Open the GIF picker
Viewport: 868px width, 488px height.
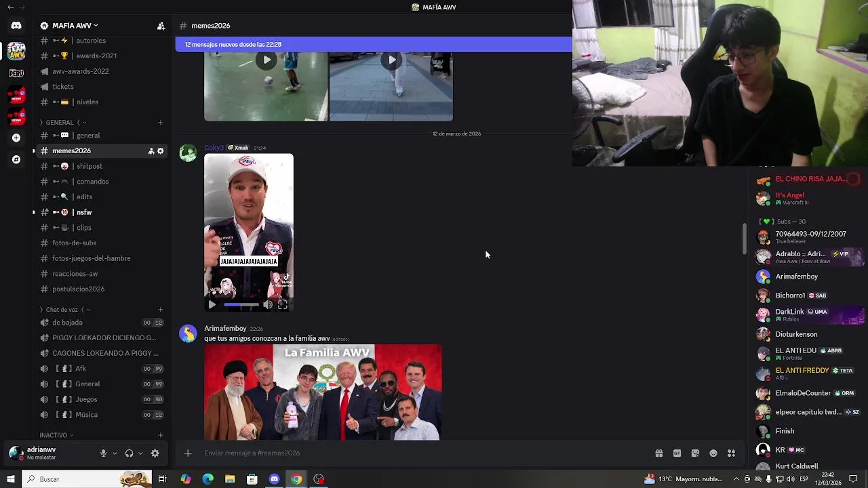click(677, 453)
